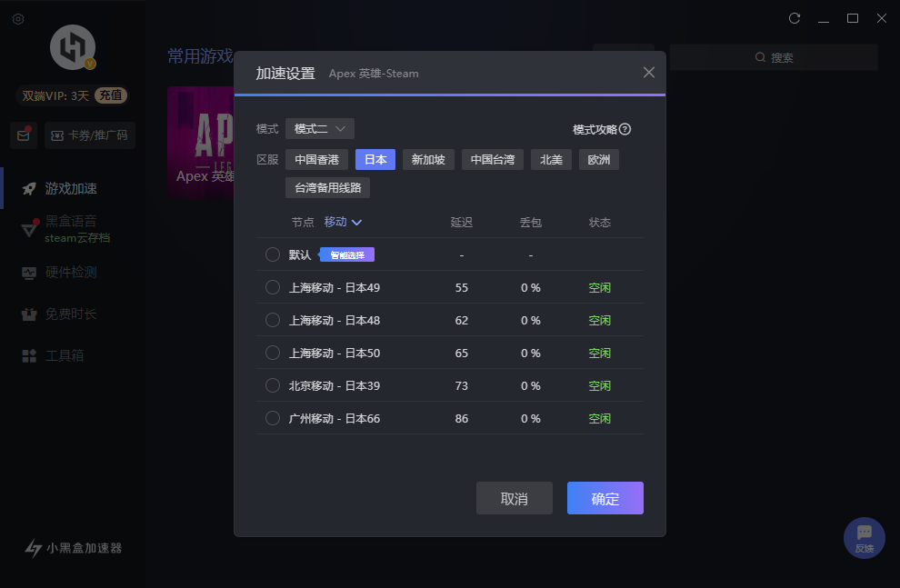The height and width of the screenshot is (588, 900).
Task: Click the question mark help icon
Action: tap(625, 129)
